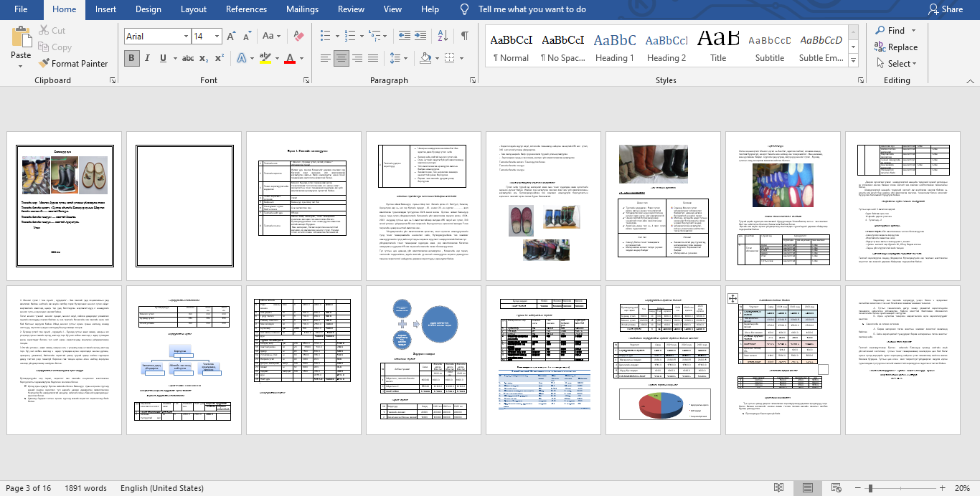Click the Share button
Viewport: 980px width, 496px height.
pyautogui.click(x=945, y=9)
